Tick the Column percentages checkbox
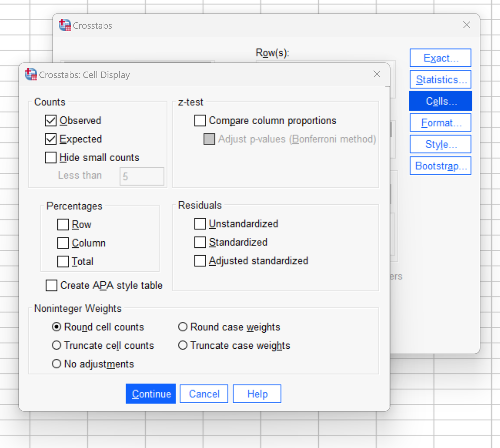 coord(63,243)
